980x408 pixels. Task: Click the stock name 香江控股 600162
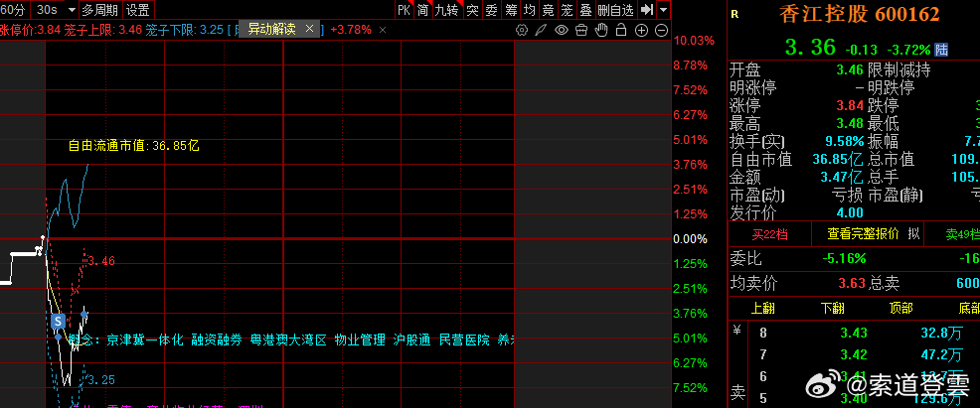pos(859,14)
